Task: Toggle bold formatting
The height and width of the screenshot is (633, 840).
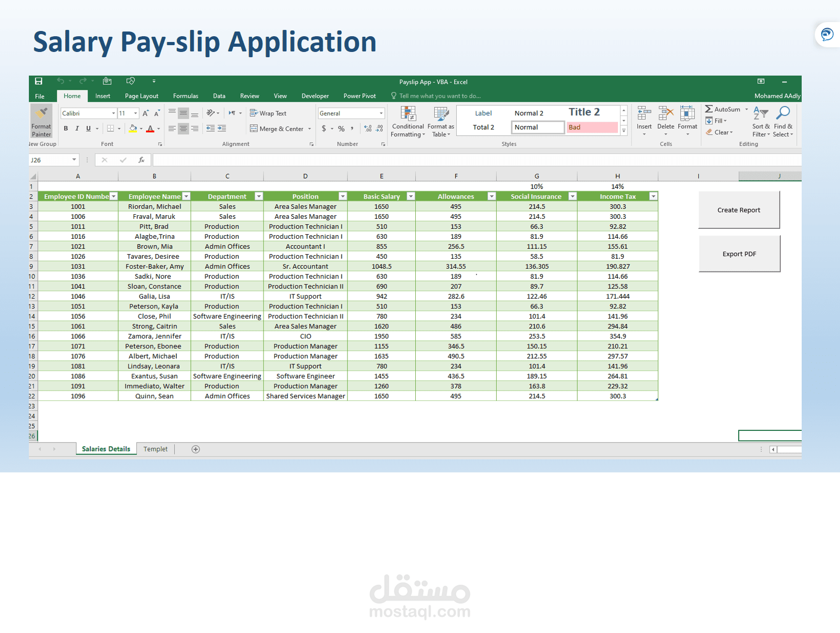Action: coord(66,128)
